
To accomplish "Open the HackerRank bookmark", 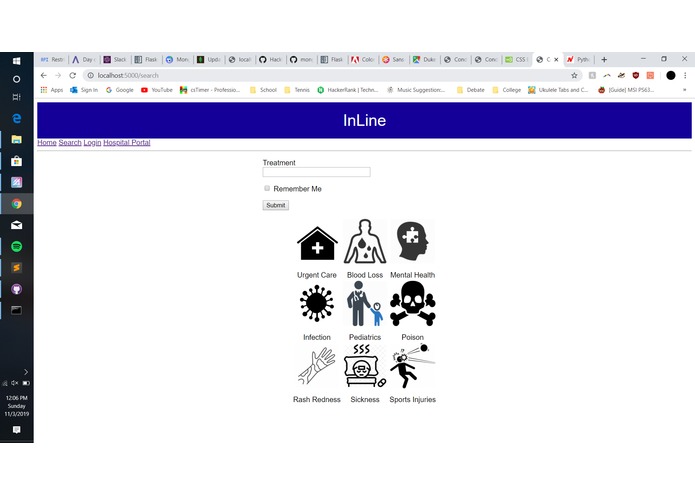I will pyautogui.click(x=348, y=90).
